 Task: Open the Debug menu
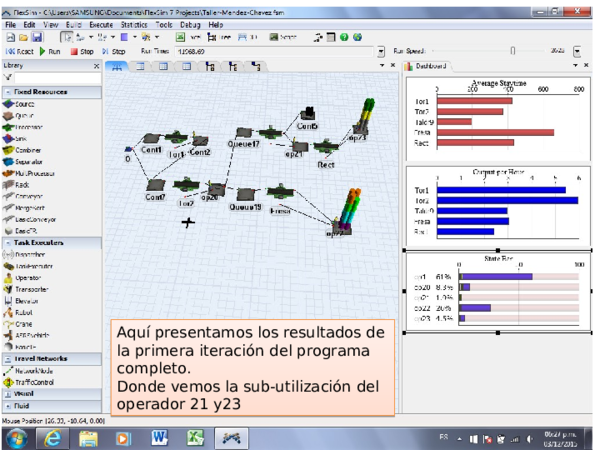[x=190, y=25]
